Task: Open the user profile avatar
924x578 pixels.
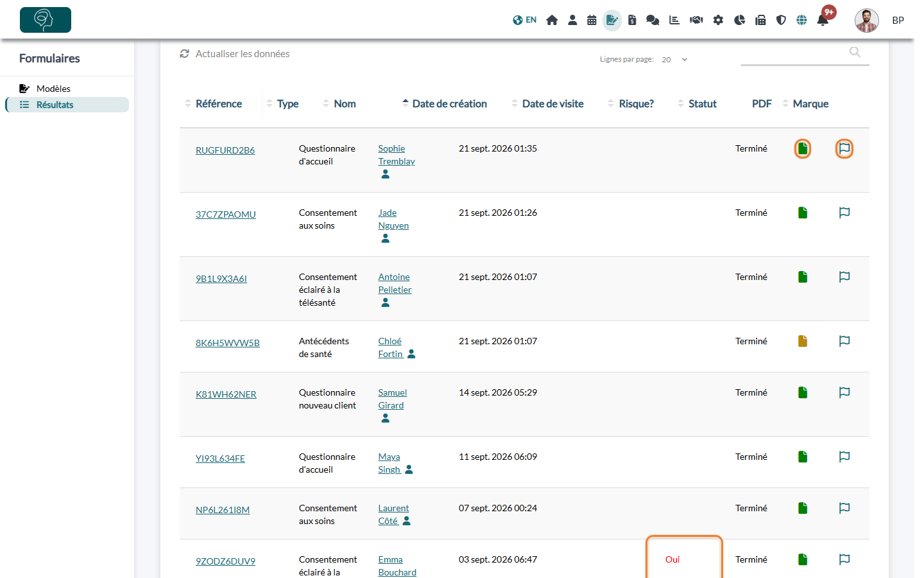Action: [x=867, y=21]
